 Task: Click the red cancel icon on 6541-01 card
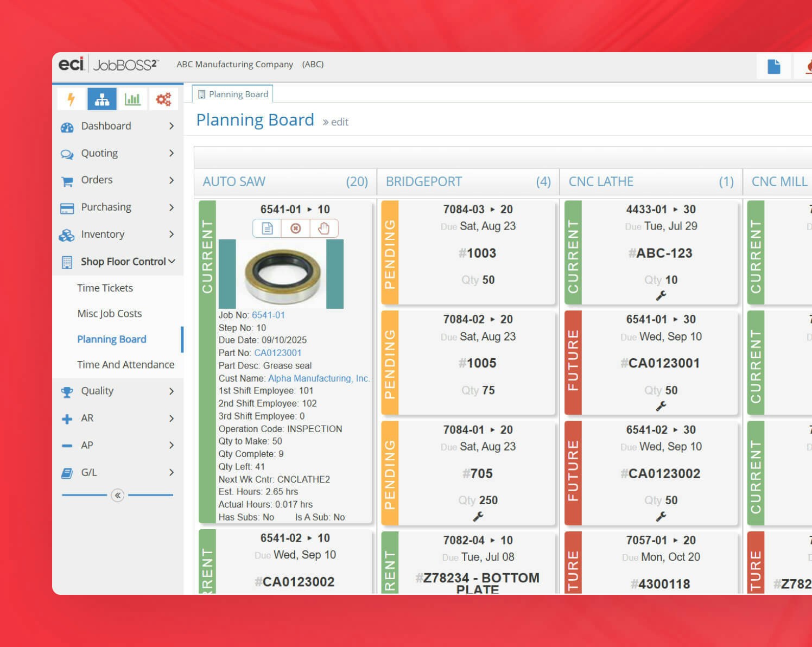tap(295, 229)
